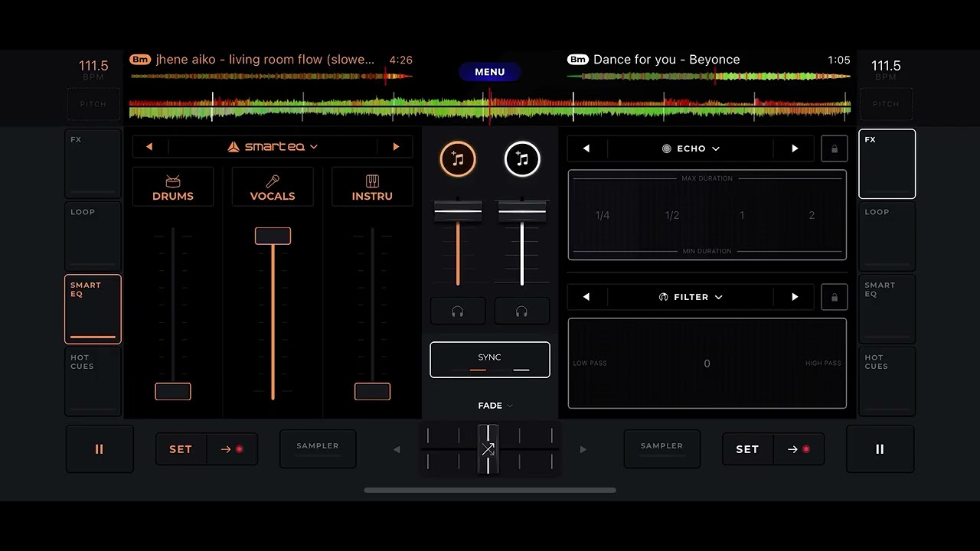Viewport: 980px width, 551px height.
Task: Enable the left deck headphone cue
Action: tap(458, 311)
